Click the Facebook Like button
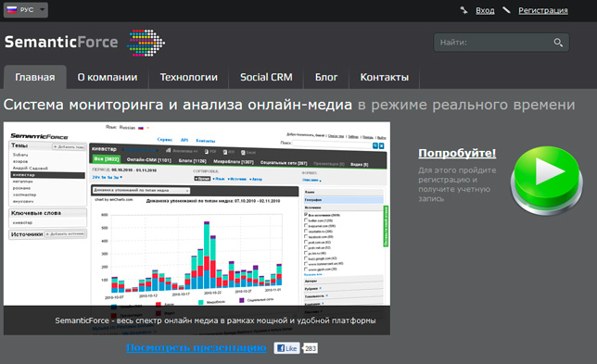Image resolution: width=597 pixels, height=364 pixels. pyautogui.click(x=286, y=348)
